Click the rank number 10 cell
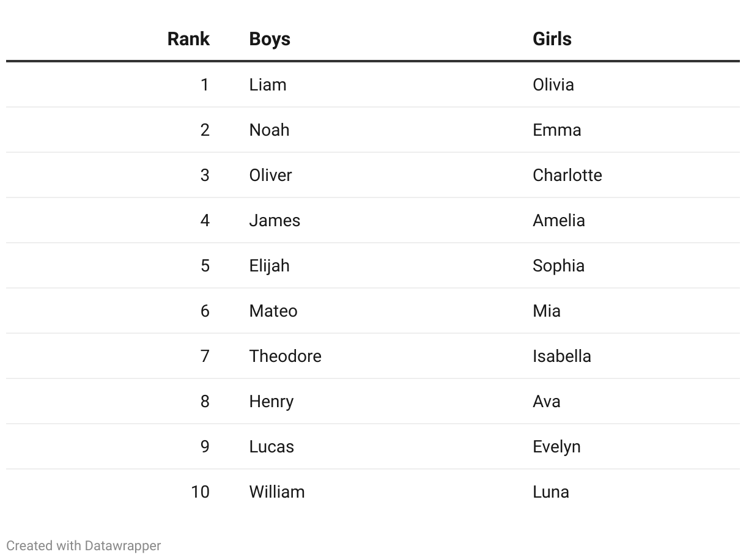This screenshot has width=746, height=560. [x=200, y=492]
